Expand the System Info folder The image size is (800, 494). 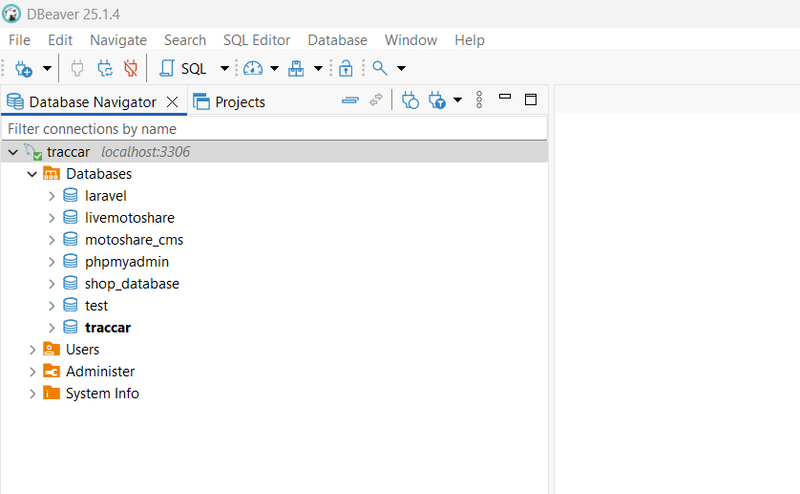(x=32, y=393)
